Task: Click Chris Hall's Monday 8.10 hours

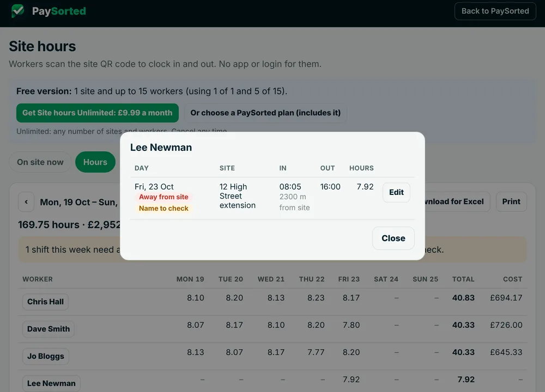Action: coord(195,298)
